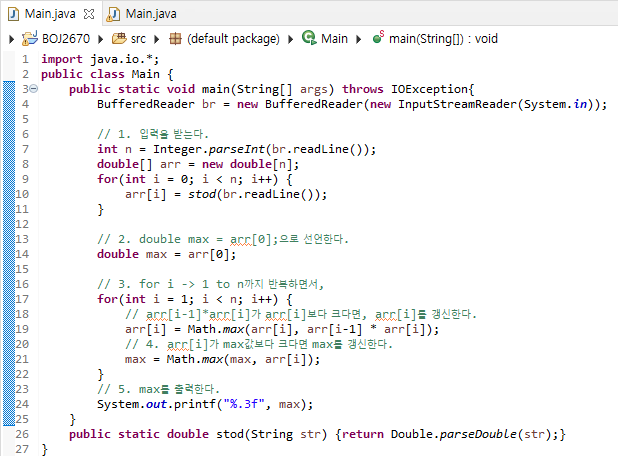
Task: Close the active Main.java tab
Action: 89,14
